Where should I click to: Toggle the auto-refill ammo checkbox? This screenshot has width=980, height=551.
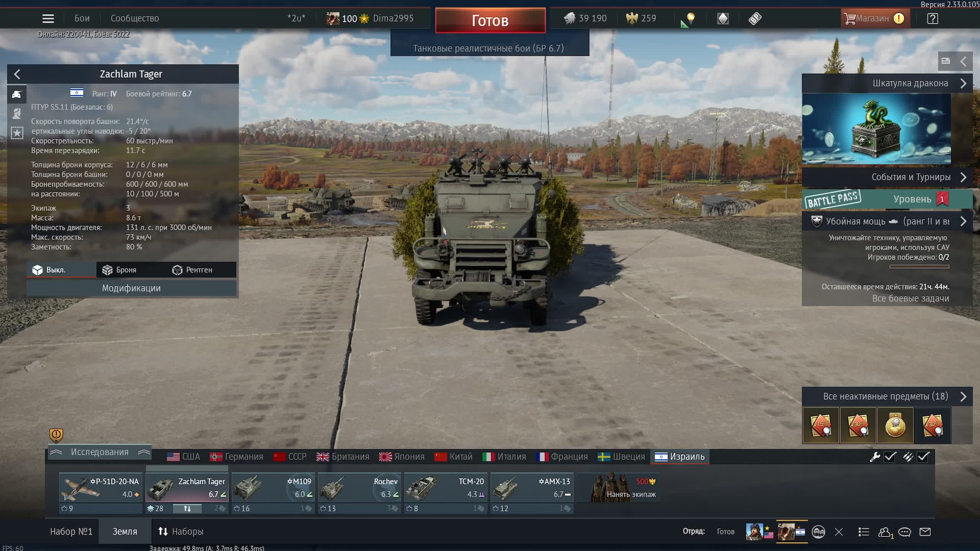[x=923, y=456]
